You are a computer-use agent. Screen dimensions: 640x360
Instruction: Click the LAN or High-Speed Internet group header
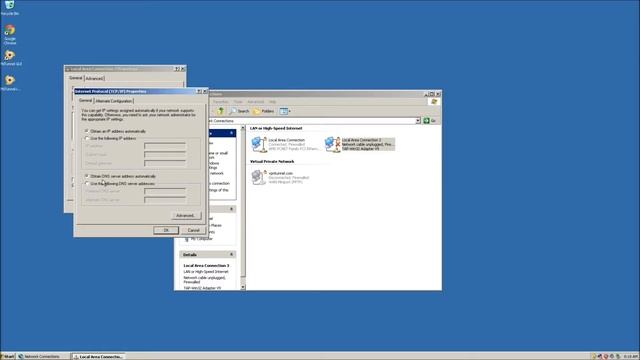(x=276, y=128)
